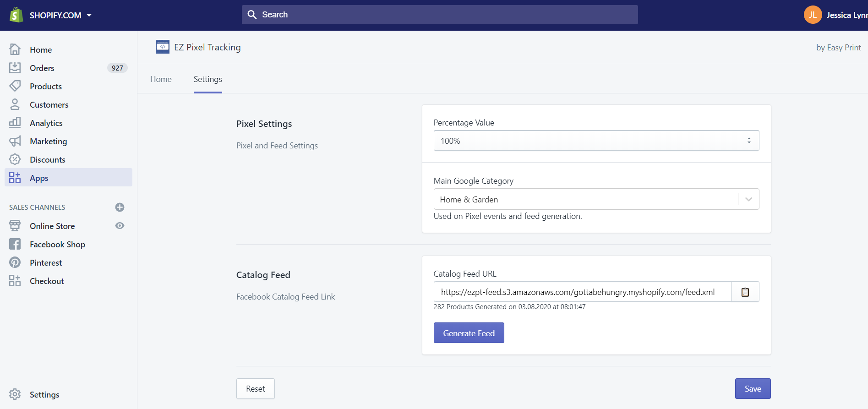View Online Store via eye icon
Screen dimensions: 868x409
tap(120, 226)
